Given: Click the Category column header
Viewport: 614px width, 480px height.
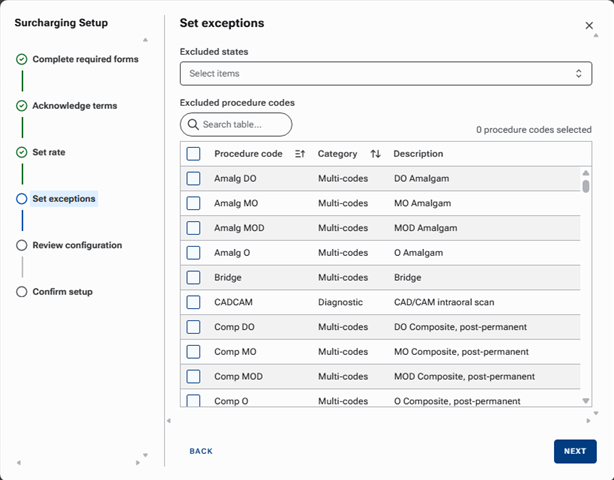Looking at the screenshot, I should (x=337, y=154).
